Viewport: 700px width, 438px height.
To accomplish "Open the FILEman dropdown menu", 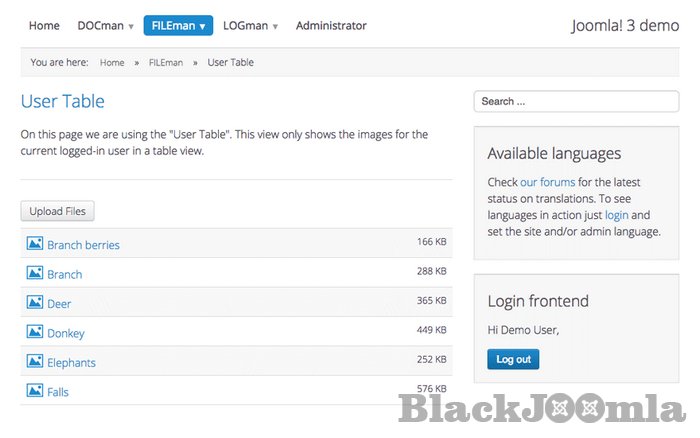I will click(179, 26).
